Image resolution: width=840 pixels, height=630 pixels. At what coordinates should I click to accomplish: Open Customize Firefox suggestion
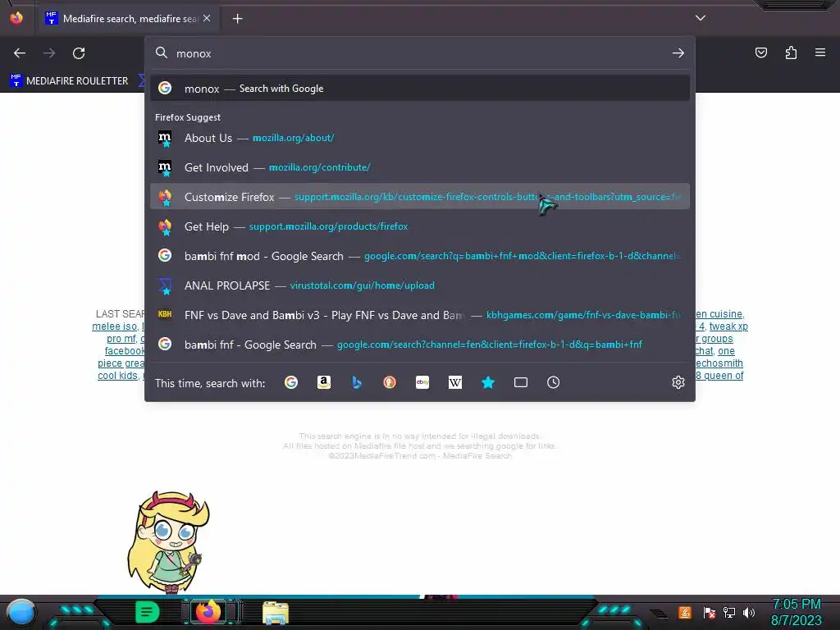[x=420, y=197]
